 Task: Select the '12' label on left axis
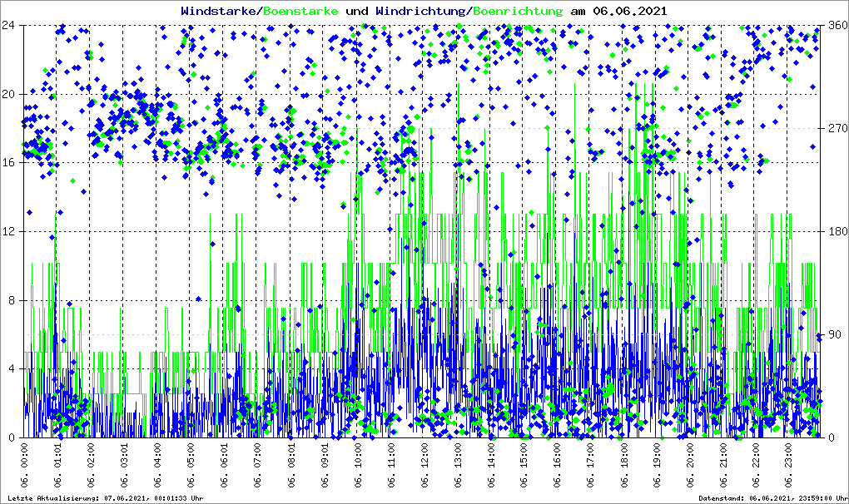pyautogui.click(x=9, y=231)
